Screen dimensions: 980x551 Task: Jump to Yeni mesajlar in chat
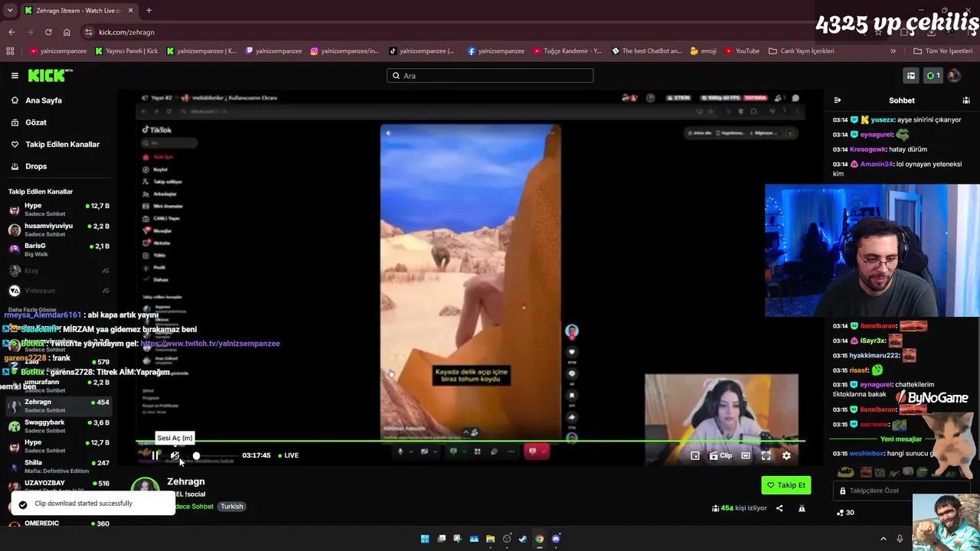coord(900,439)
